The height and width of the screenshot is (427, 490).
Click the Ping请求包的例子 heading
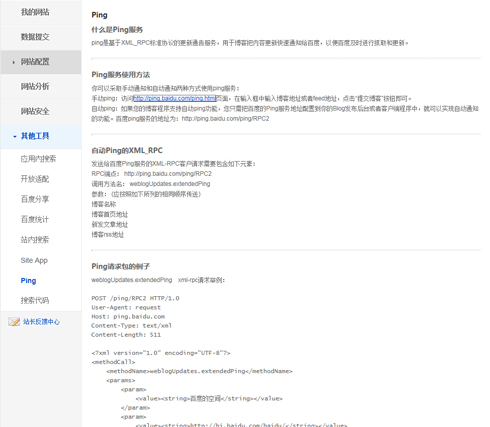pos(121,266)
